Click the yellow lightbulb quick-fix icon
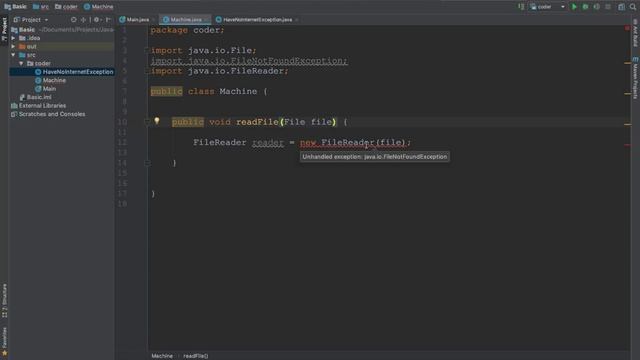This screenshot has width=640, height=360. tap(157, 121)
